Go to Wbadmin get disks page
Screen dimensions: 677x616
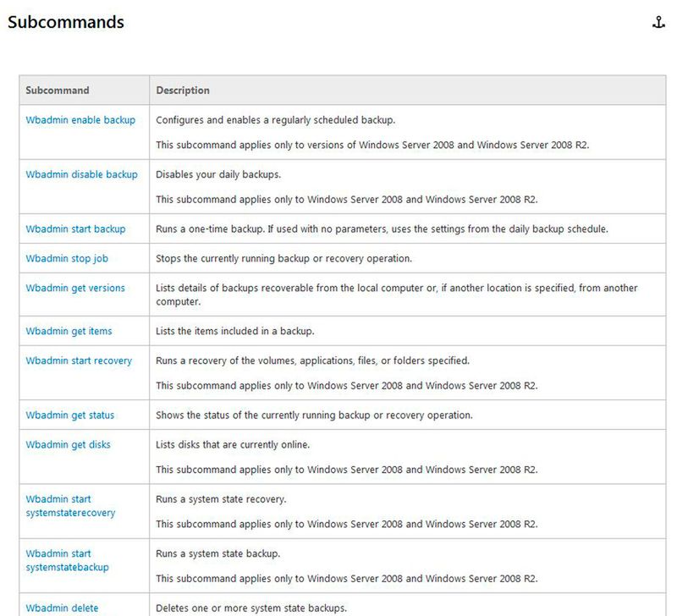point(68,444)
